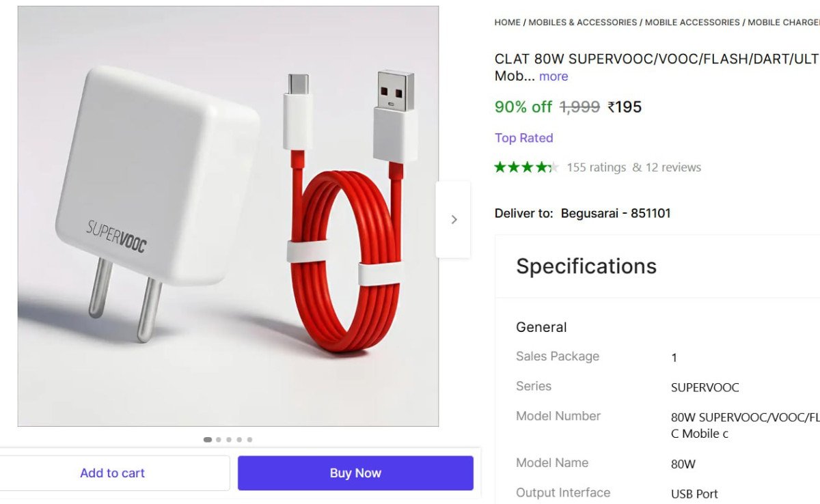Go to MOBILES & ACCESSORIES breadcrumb
Viewport: 820px width, 504px height.
tap(583, 23)
